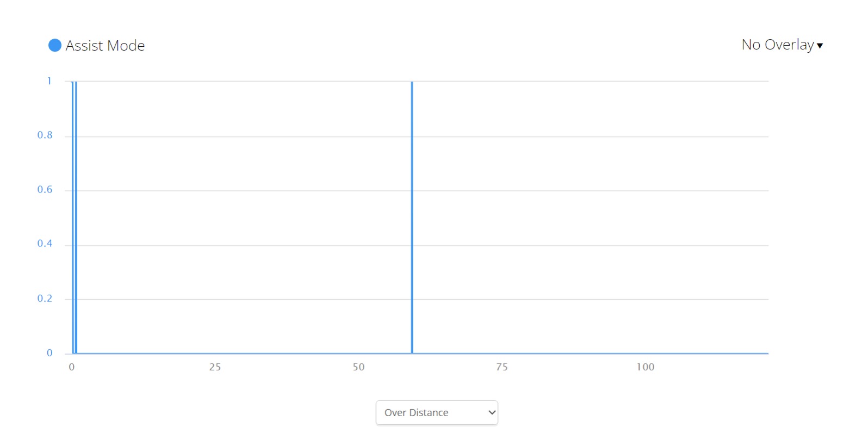Click the y-axis top label 1
The width and height of the screenshot is (868, 433).
click(49, 81)
